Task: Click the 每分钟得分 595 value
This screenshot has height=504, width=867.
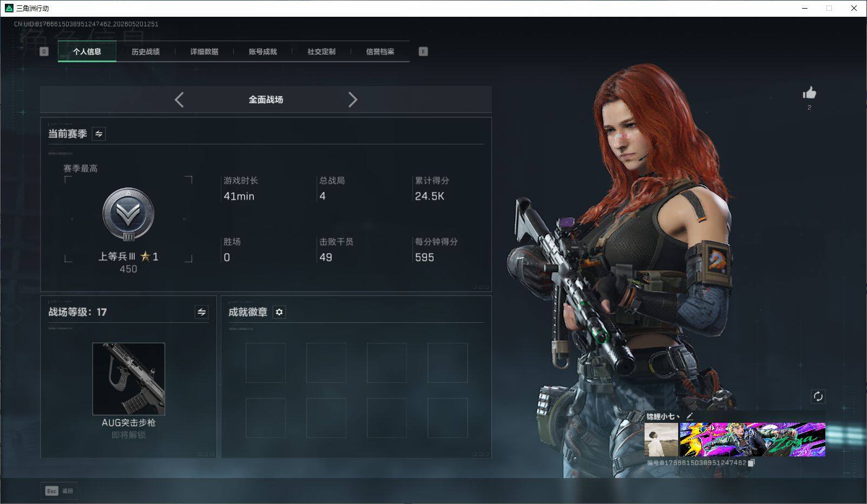Action: coord(424,257)
